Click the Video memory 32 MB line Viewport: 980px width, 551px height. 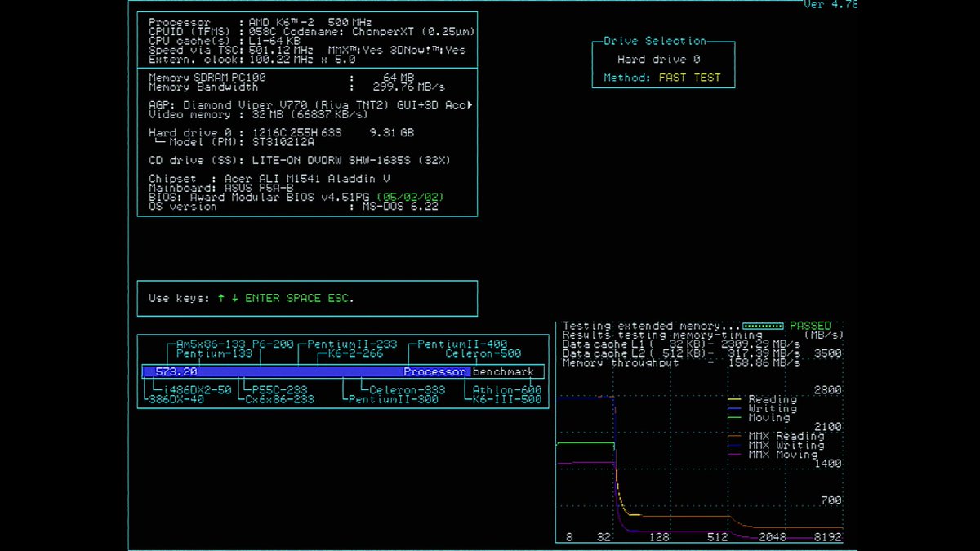261,114
